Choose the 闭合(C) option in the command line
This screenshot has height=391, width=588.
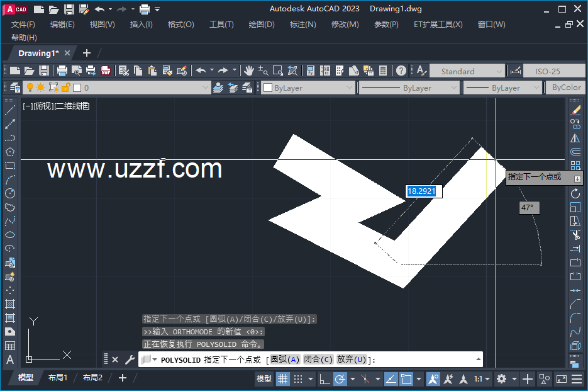point(319,359)
